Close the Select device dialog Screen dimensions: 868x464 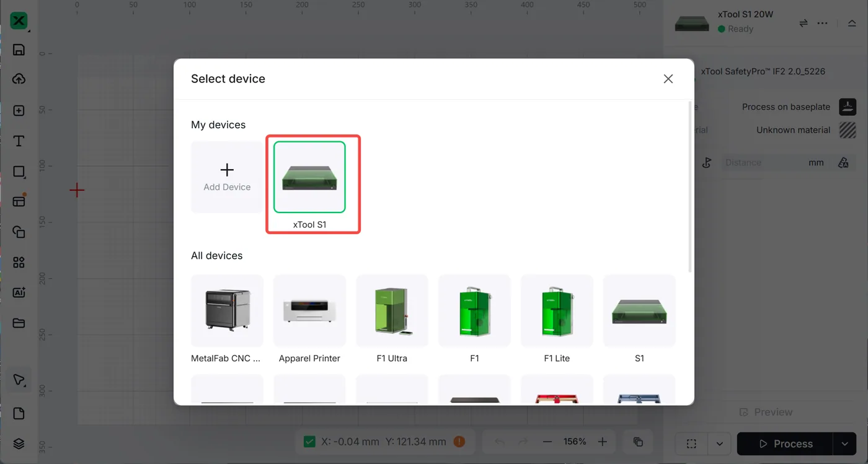(668, 79)
